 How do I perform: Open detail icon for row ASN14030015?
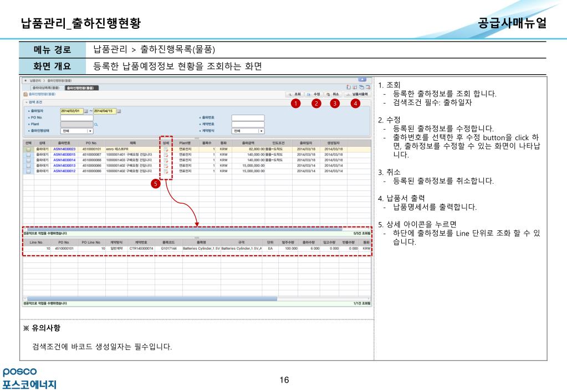pyautogui.click(x=166, y=154)
